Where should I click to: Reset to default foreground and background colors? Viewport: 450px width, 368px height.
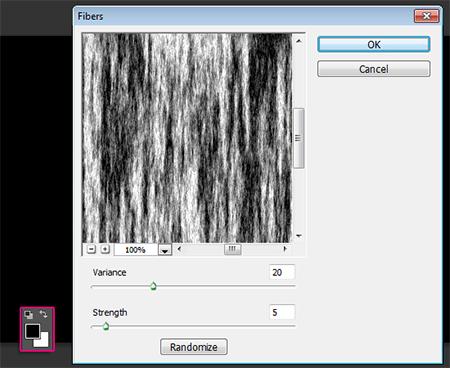(29, 314)
